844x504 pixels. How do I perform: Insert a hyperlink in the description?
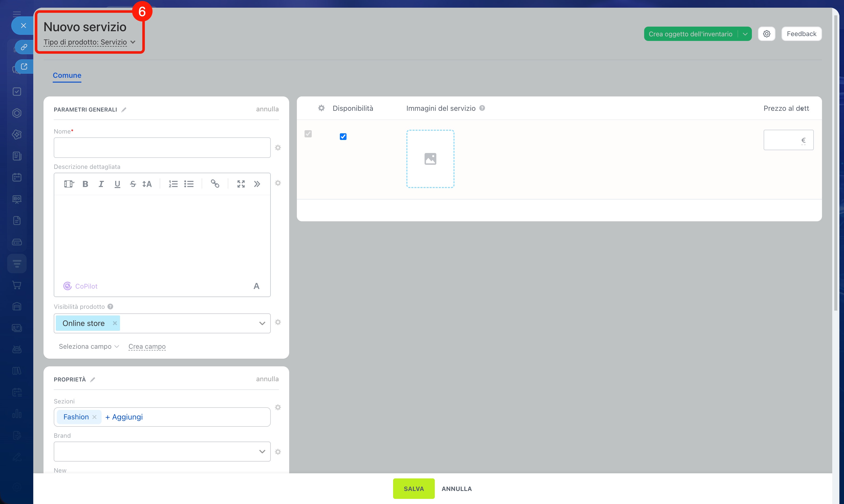[x=215, y=184]
